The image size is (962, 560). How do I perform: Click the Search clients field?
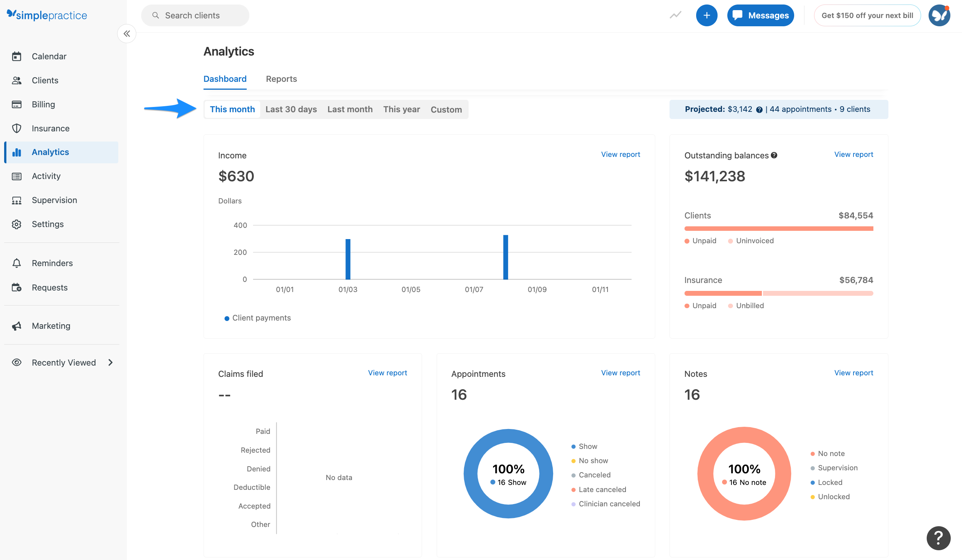click(x=195, y=15)
